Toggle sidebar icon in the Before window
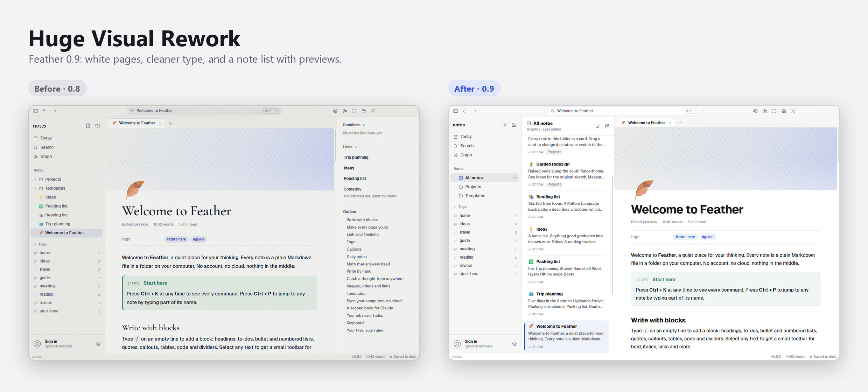The image size is (868, 392). [x=35, y=111]
